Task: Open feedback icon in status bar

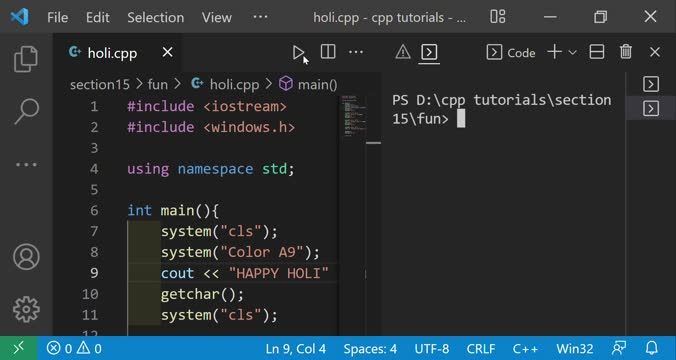Action: (619, 348)
